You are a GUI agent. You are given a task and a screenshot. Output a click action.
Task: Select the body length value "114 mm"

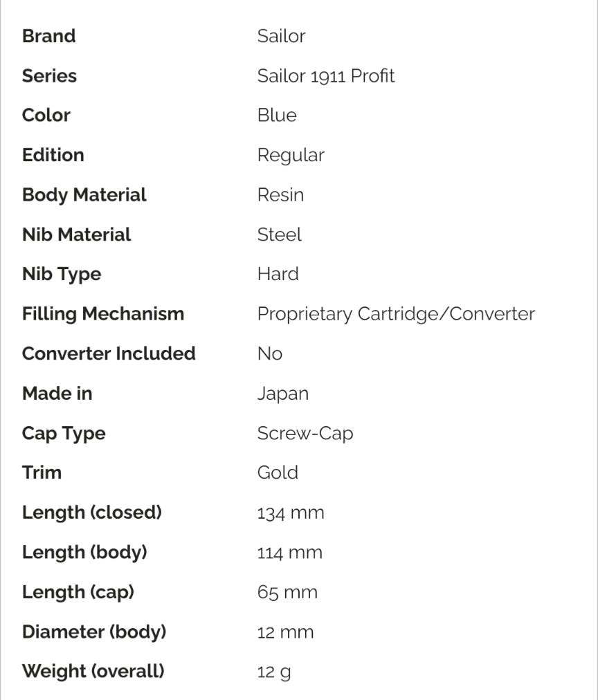pyautogui.click(x=289, y=553)
